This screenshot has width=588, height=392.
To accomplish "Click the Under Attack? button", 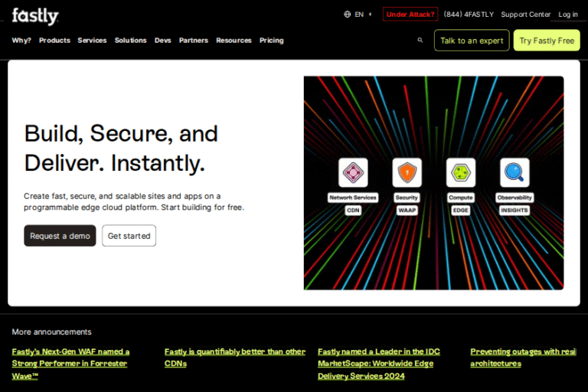I will coord(410,15).
